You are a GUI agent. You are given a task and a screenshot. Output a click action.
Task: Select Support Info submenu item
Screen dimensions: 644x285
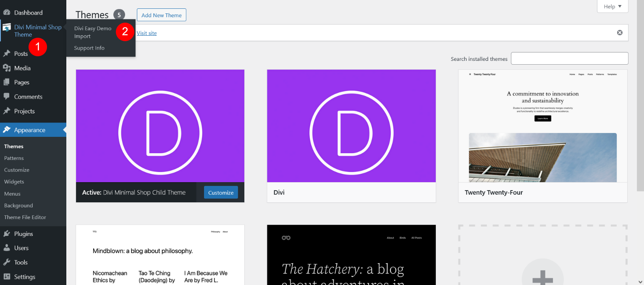tap(89, 48)
